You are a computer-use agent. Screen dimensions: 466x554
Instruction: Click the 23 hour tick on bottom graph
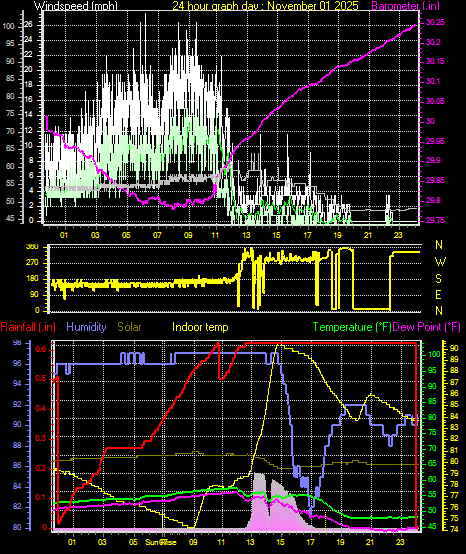401,542
